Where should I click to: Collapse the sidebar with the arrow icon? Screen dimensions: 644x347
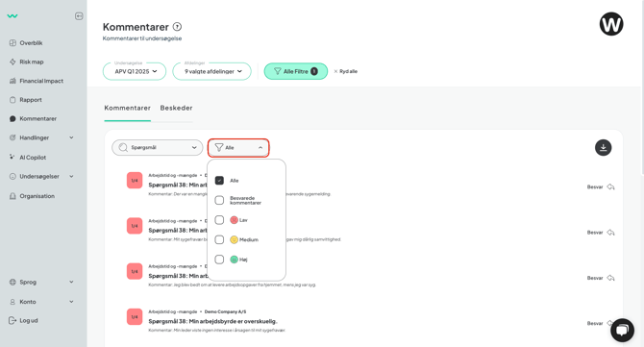tap(79, 16)
